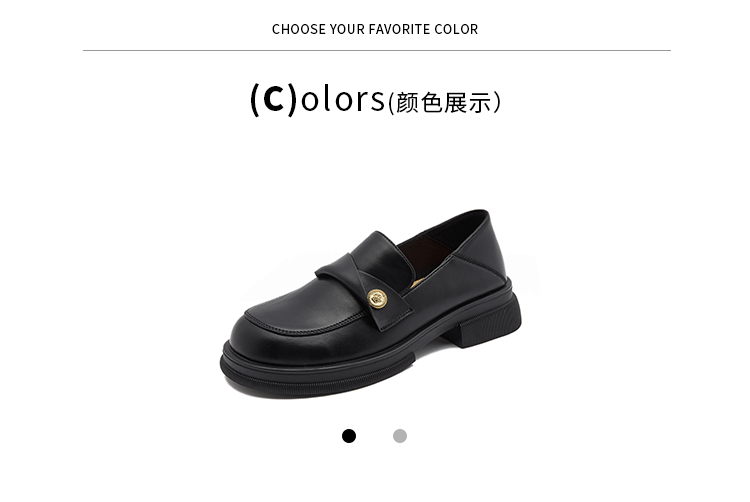
Task: Click the "(C)olors" heading text
Action: click(x=318, y=99)
